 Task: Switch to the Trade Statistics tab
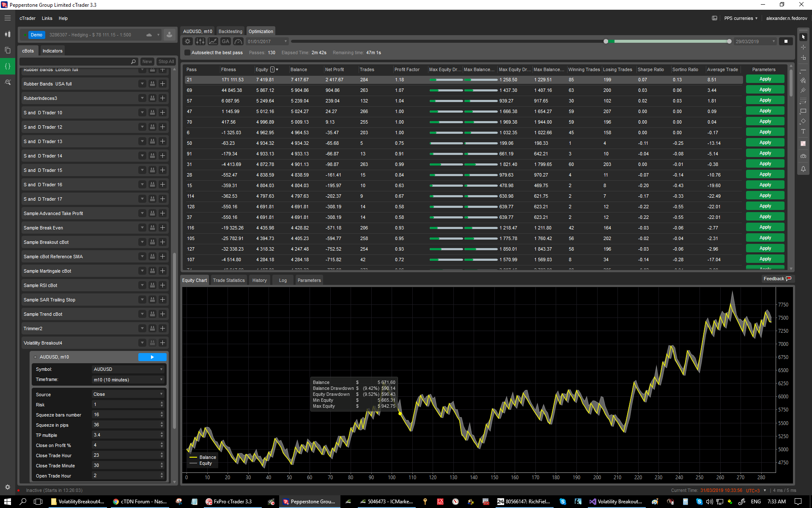coord(229,280)
